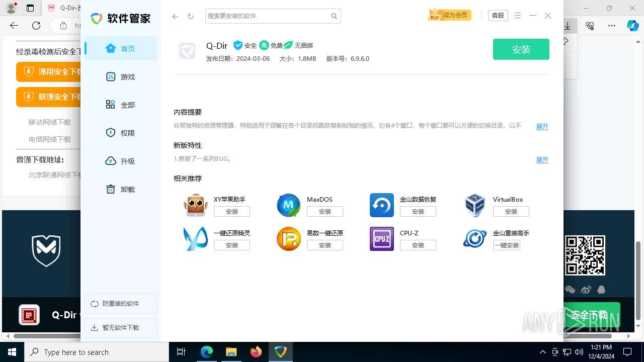This screenshot has height=362, width=644.
Task: Open Windows Start menu
Action: click(x=12, y=352)
